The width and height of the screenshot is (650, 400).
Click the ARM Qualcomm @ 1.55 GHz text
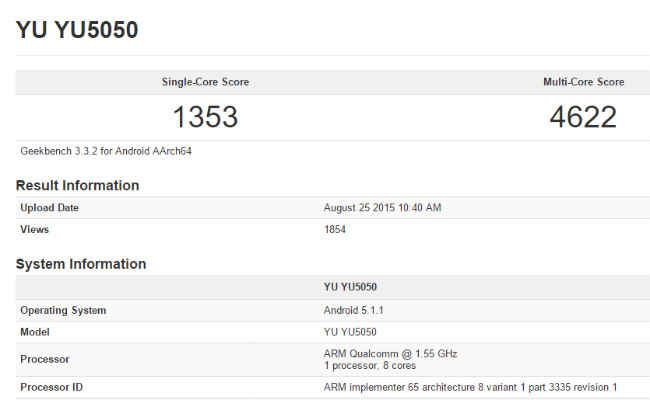[x=390, y=354]
